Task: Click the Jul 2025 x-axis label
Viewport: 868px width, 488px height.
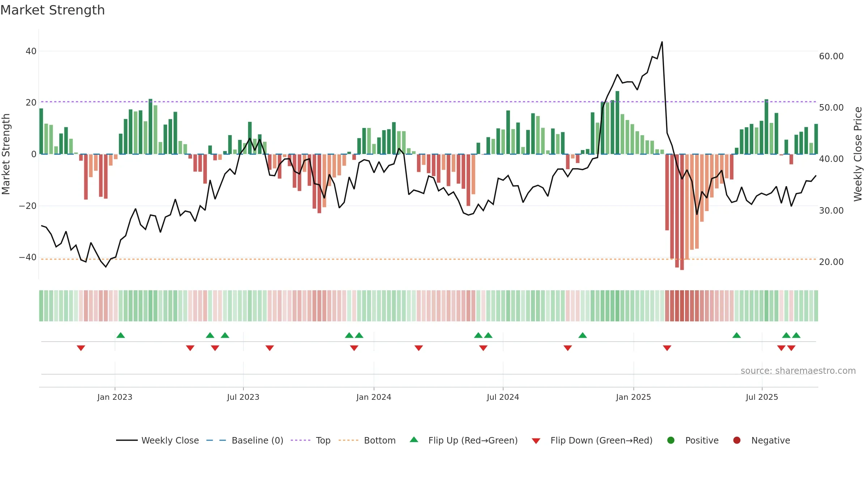Action: (762, 397)
